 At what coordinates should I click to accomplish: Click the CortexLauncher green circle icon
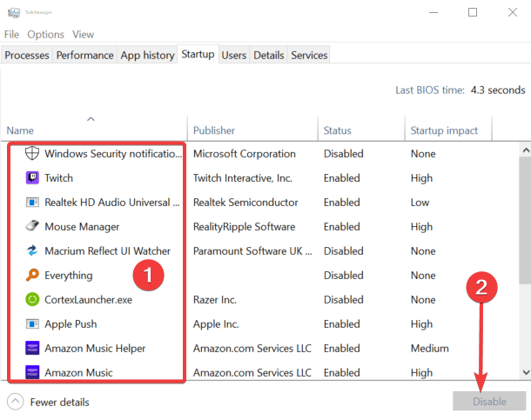(32, 299)
